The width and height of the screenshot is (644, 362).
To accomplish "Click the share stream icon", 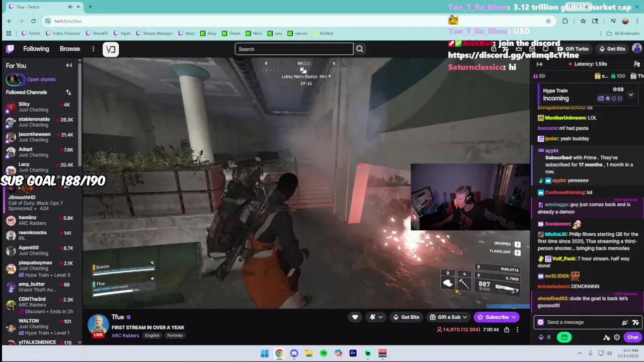I will tap(507, 330).
